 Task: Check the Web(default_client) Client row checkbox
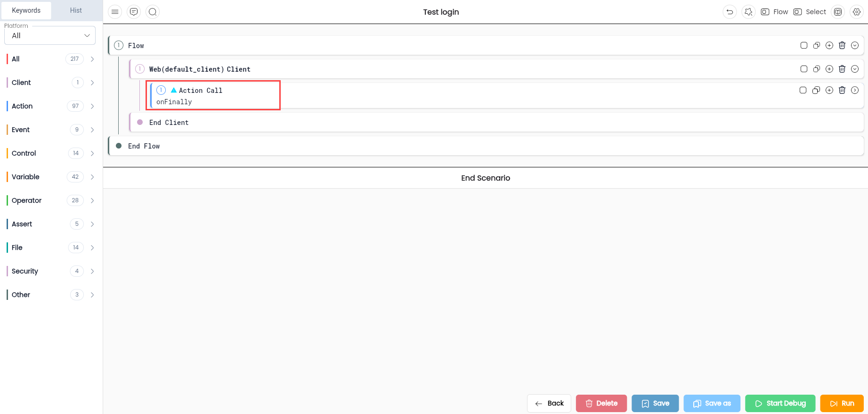point(804,69)
